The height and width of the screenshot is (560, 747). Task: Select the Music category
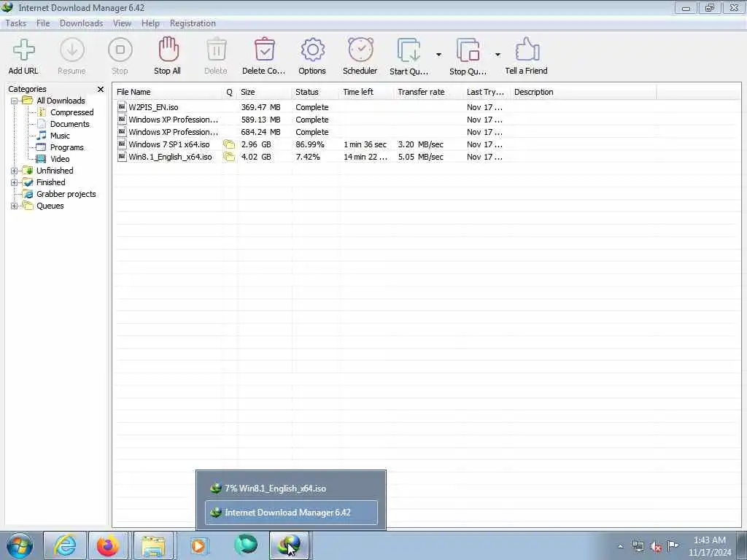click(x=60, y=136)
